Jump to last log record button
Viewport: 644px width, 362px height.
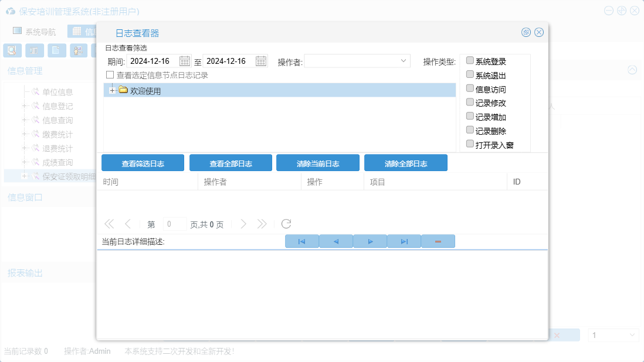point(404,241)
